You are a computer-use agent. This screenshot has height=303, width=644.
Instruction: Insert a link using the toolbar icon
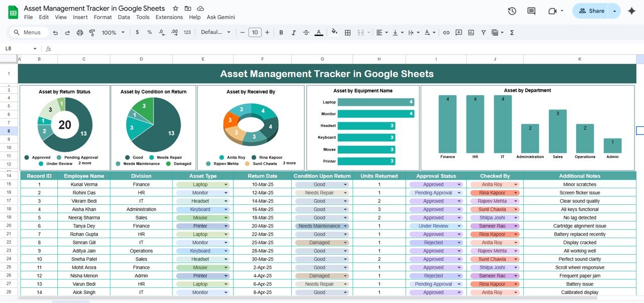[446, 32]
